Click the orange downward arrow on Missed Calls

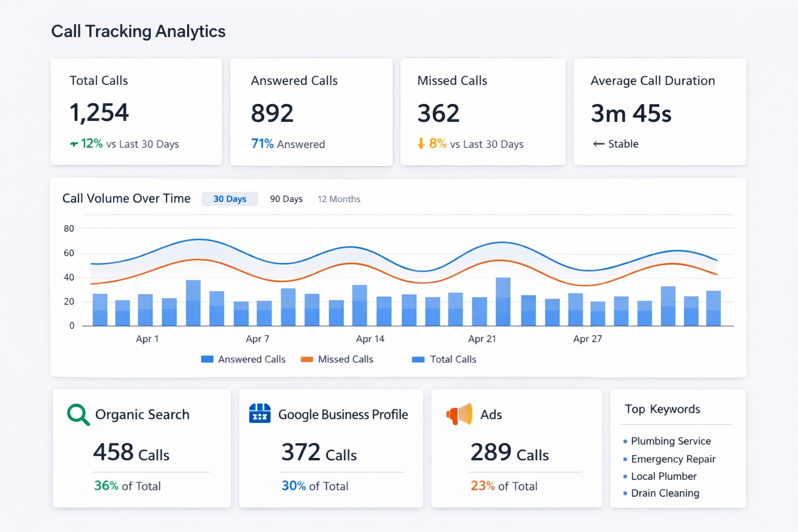(x=421, y=144)
